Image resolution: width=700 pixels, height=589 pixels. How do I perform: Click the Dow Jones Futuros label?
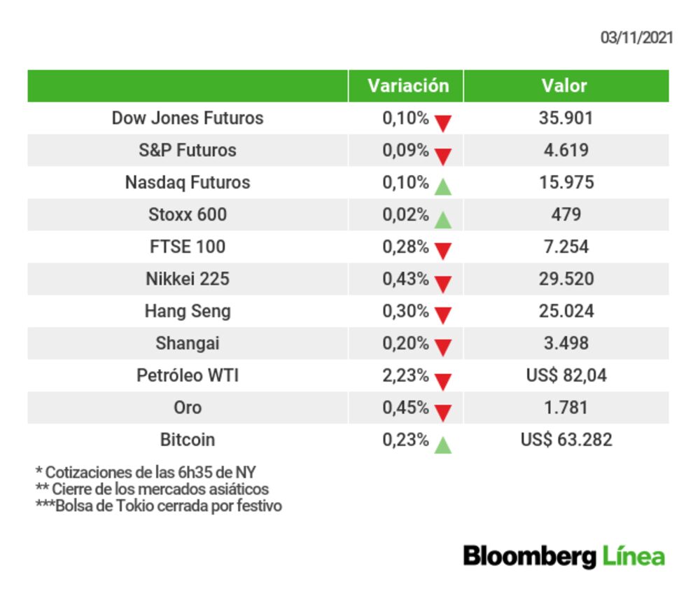click(188, 118)
